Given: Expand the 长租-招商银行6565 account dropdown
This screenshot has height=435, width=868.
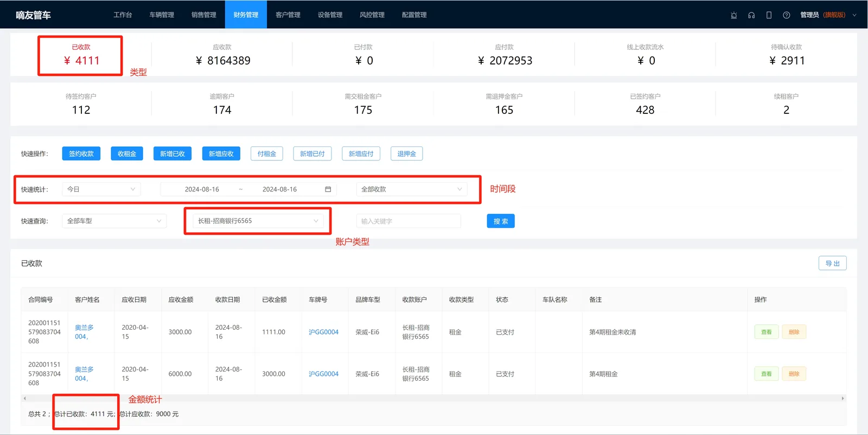Looking at the screenshot, I should point(258,221).
